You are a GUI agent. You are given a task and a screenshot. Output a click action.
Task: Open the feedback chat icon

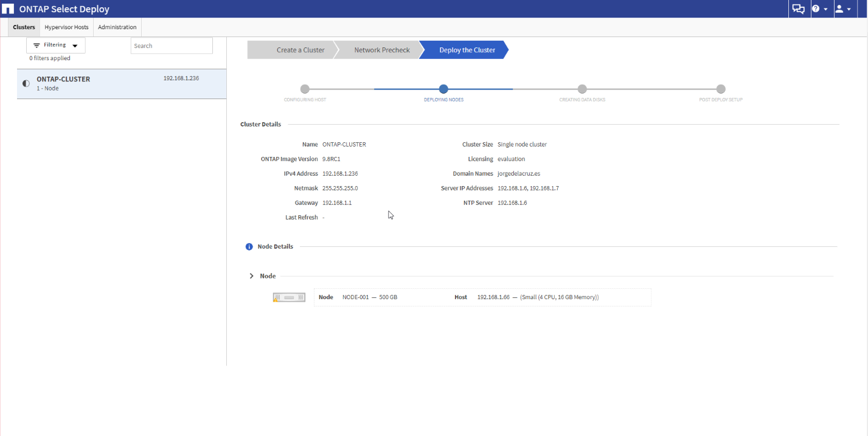click(x=797, y=9)
